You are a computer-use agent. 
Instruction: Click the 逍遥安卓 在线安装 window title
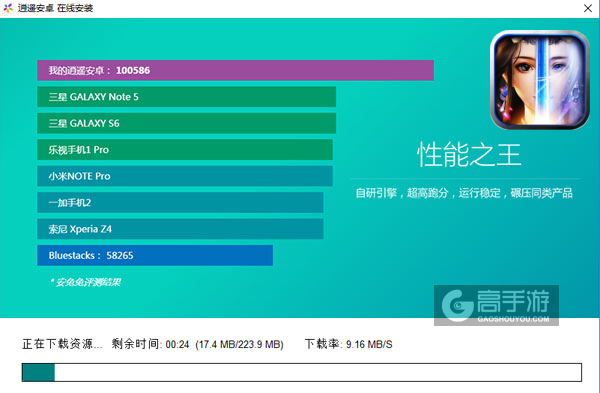click(x=55, y=8)
